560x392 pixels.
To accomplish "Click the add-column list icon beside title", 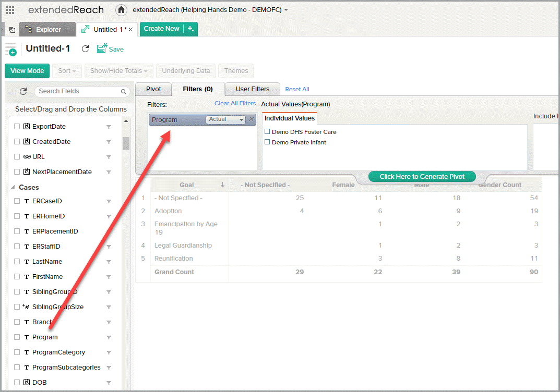I will coord(11,49).
